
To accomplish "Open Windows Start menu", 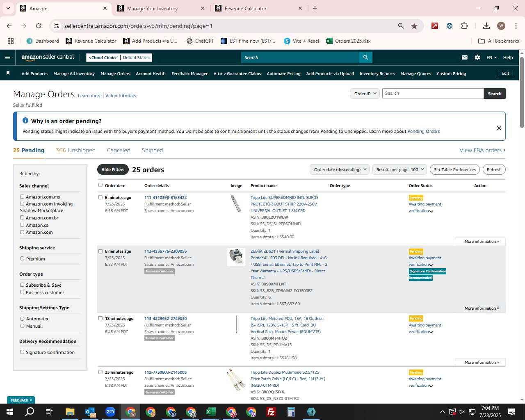I will point(9,412).
